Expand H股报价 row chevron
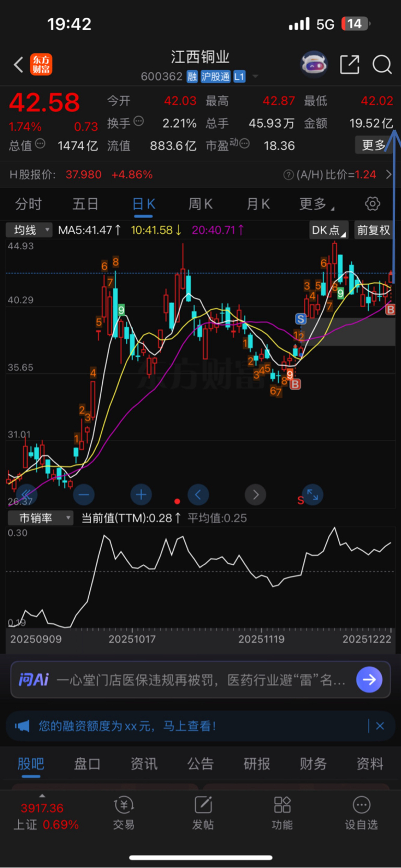Screen dimensions: 401x868 pyautogui.click(x=388, y=175)
